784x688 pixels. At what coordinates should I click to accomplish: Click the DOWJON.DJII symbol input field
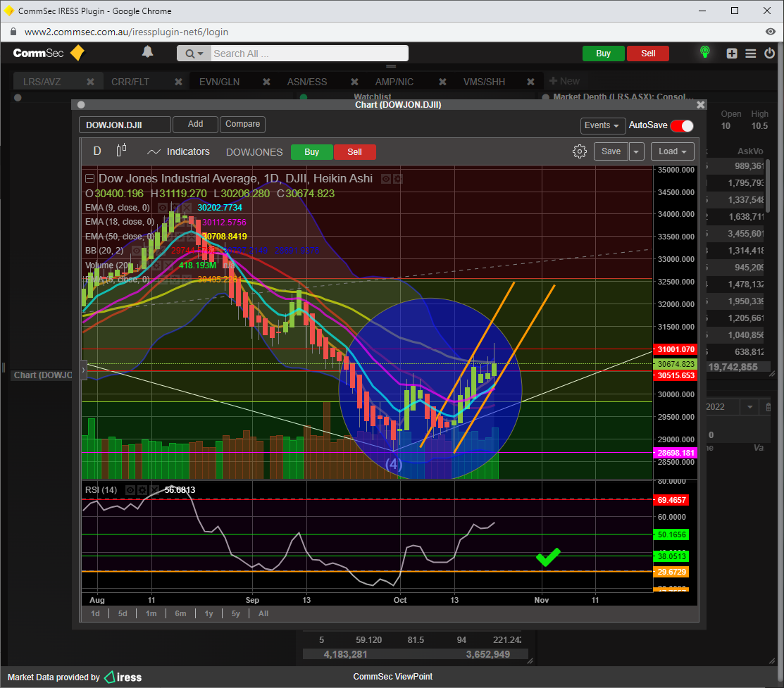(125, 125)
